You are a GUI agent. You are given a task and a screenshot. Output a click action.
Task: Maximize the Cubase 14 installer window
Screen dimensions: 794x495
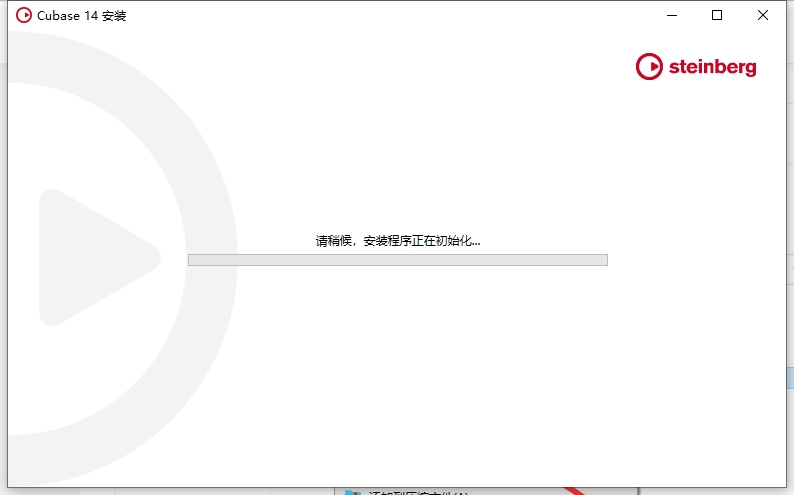pyautogui.click(x=717, y=15)
